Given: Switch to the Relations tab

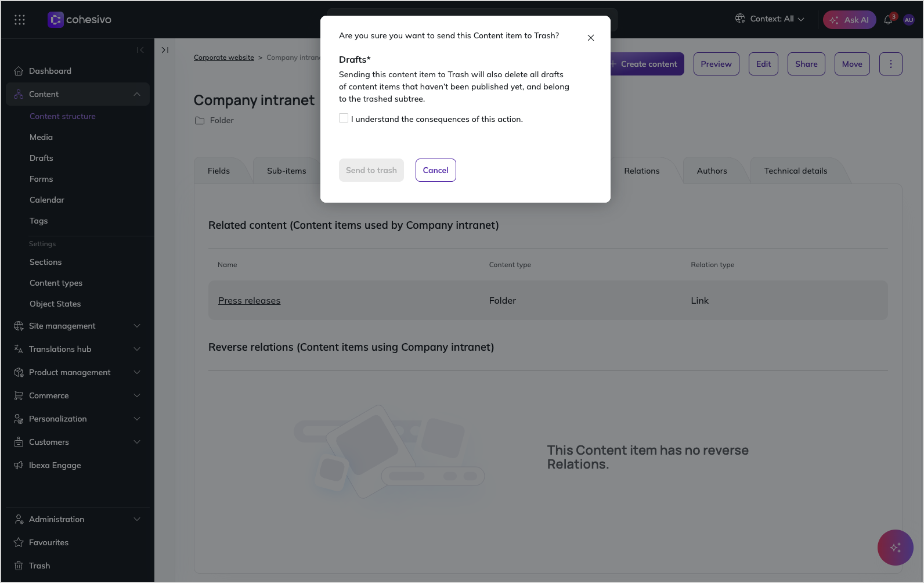Looking at the screenshot, I should tap(642, 171).
